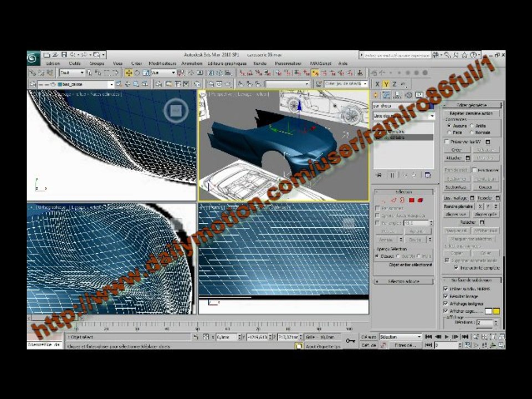Open the Create command panel tab
The image size is (532, 399).
tap(376, 95)
